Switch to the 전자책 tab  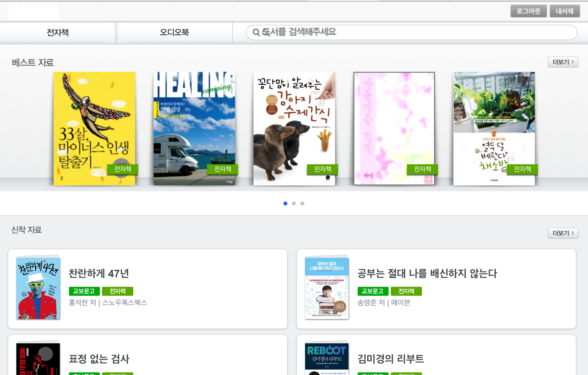tap(58, 32)
